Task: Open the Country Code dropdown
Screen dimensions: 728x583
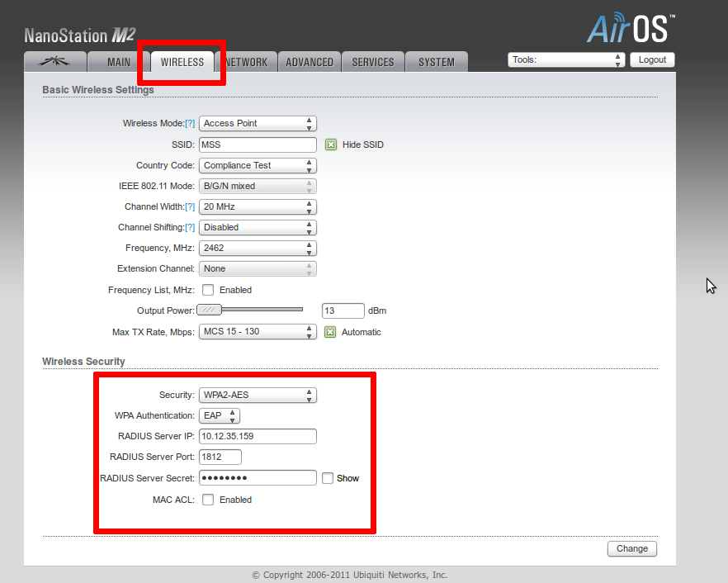Action: click(x=258, y=165)
